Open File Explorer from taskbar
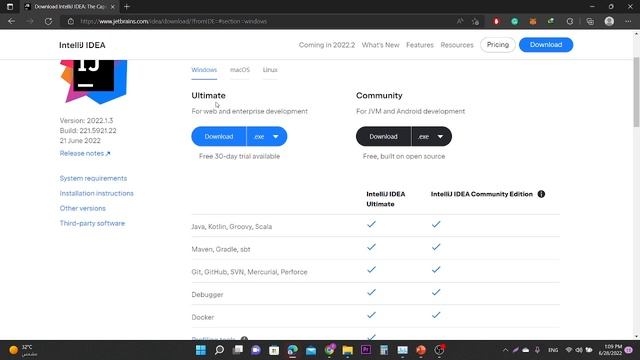This screenshot has height=360, width=640. [x=348, y=350]
